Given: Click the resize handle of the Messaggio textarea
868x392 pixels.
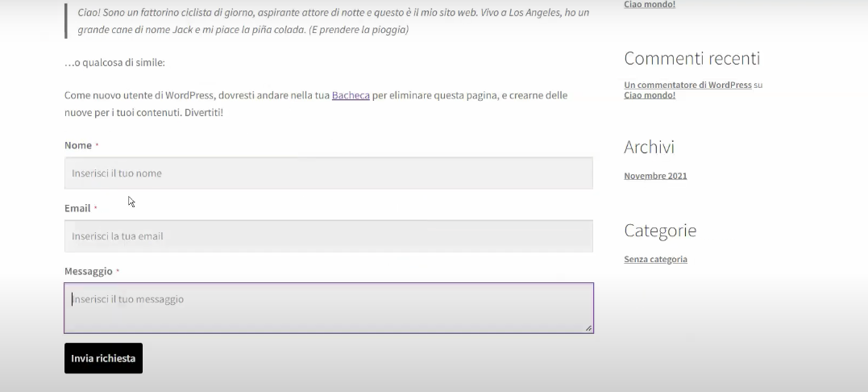Looking at the screenshot, I should pyautogui.click(x=588, y=328).
